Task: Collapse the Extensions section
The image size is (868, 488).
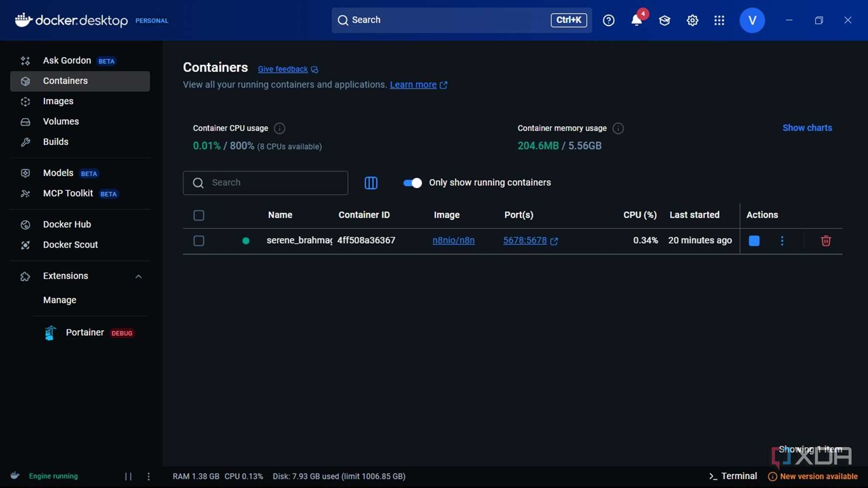Action: [x=139, y=276]
